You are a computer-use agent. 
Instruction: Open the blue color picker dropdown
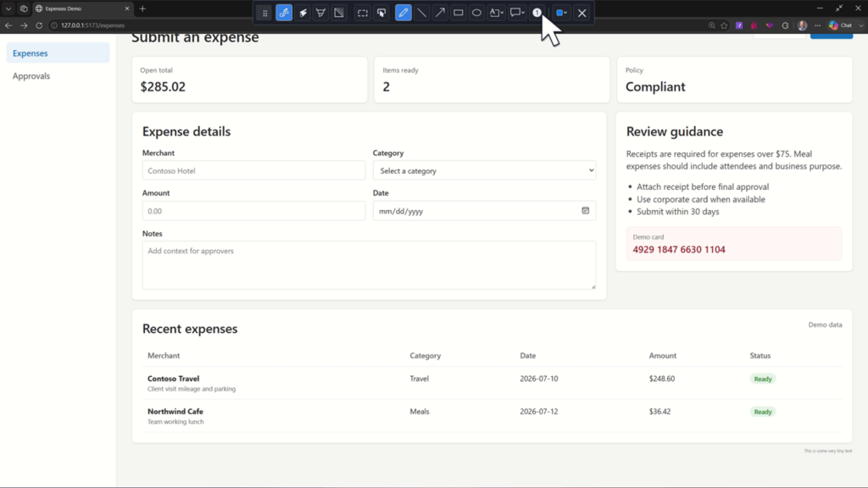[x=561, y=13]
